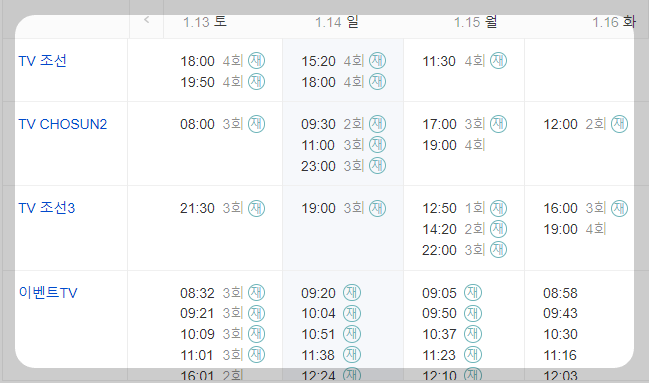Click rerun badge next to TV CHOSUN2 08:00
This screenshot has height=383, width=649.
[x=256, y=124]
